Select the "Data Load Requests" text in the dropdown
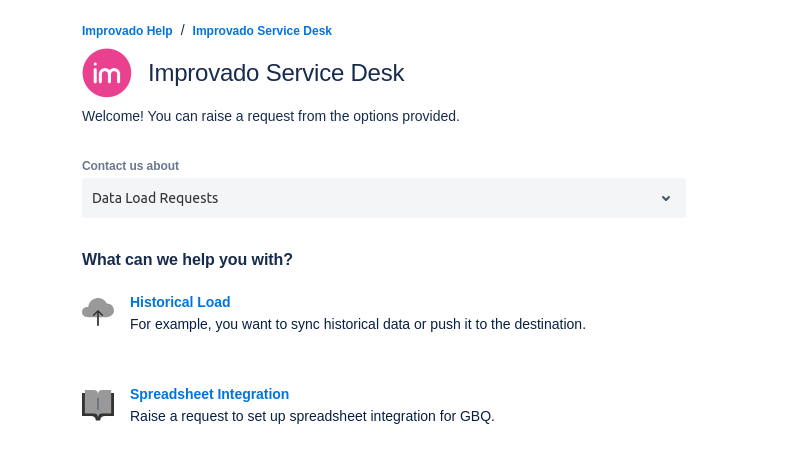 pyautogui.click(x=155, y=198)
